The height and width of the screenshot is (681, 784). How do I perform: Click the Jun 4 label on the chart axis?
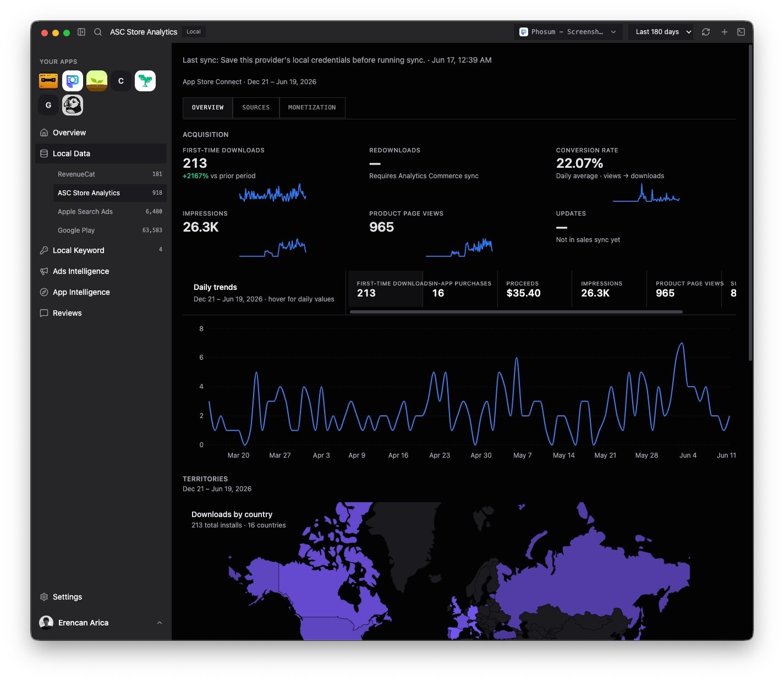coord(688,455)
